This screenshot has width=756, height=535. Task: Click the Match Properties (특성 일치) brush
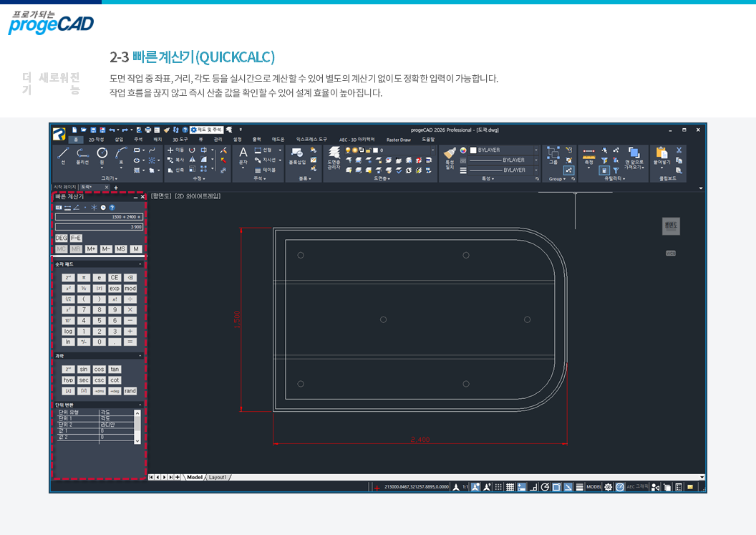point(450,158)
